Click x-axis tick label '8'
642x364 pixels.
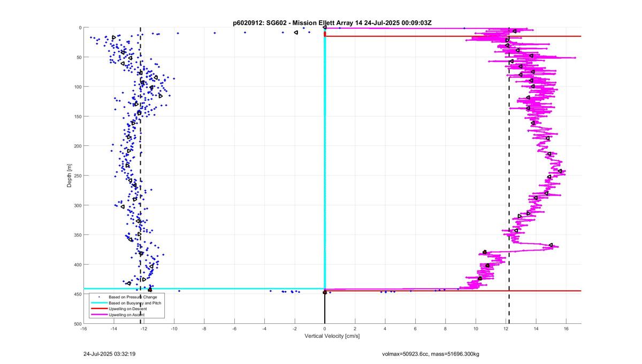[446, 329]
